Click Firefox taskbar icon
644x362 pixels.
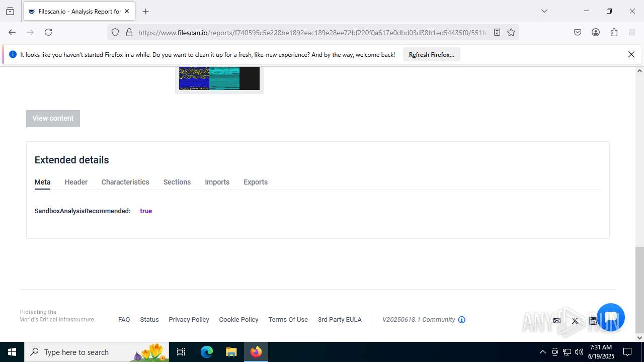pos(256,352)
